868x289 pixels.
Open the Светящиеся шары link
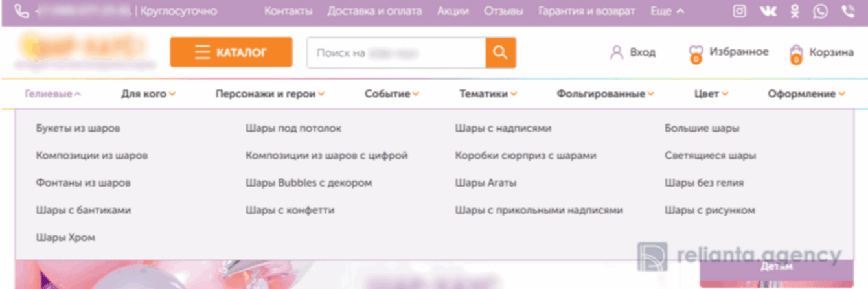click(710, 156)
